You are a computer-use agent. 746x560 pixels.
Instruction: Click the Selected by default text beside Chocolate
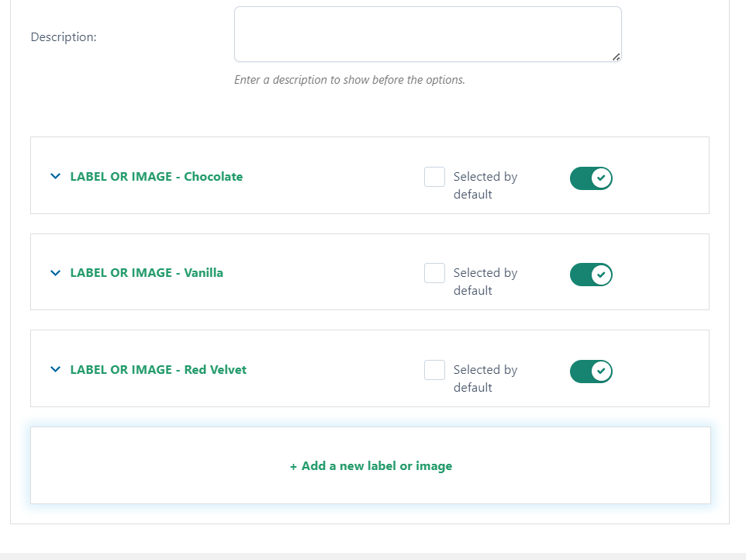[485, 185]
